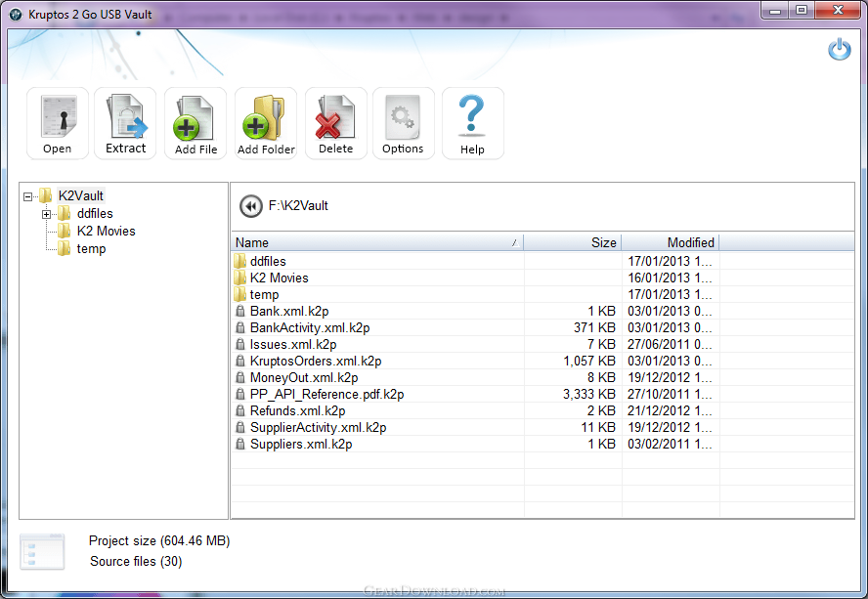Sort the list by Name column header
This screenshot has height=599, width=868.
376,242
